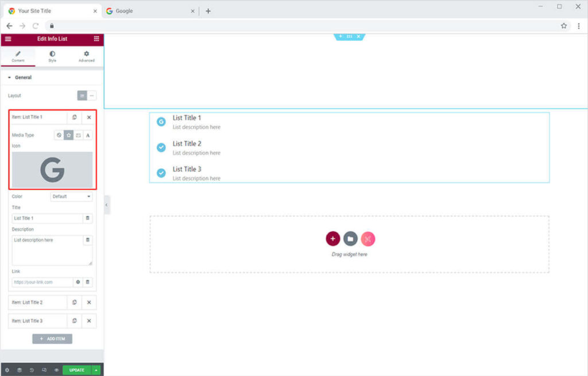Click dynamic tags icon beside Title field
The width and height of the screenshot is (588, 376).
coord(87,218)
